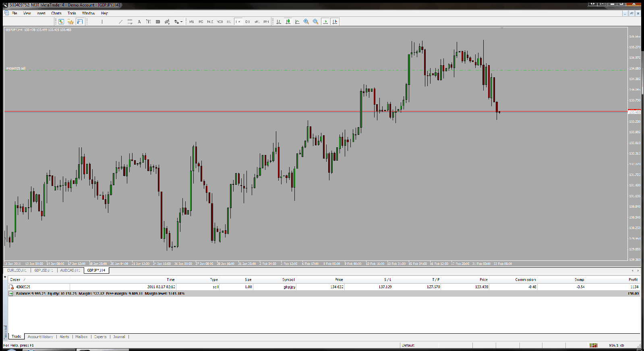Switch chart to candlestick view
Viewport: 644px width, 351px height.
click(288, 22)
